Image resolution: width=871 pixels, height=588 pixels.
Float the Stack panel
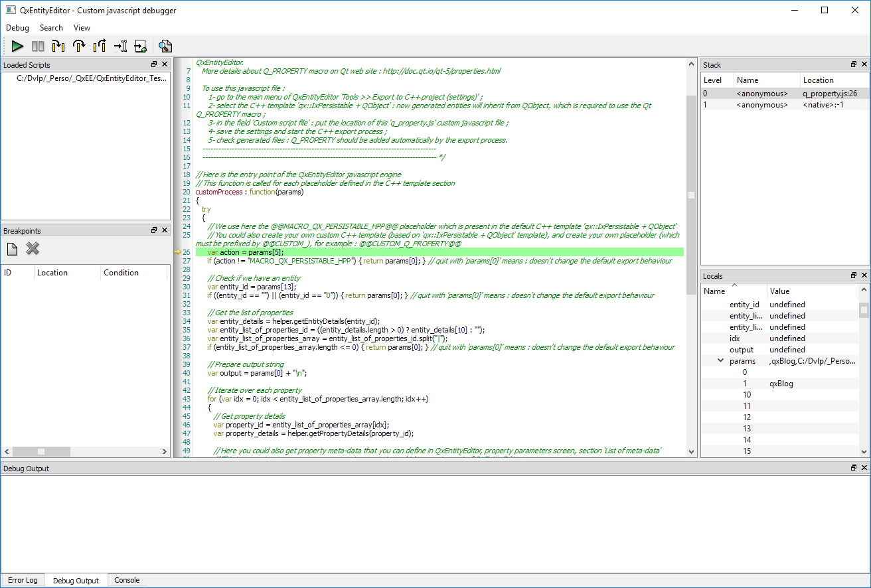coord(854,64)
